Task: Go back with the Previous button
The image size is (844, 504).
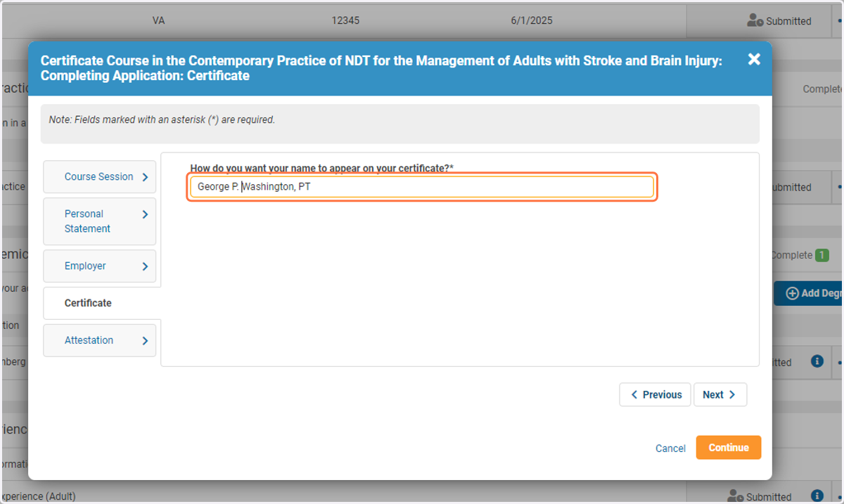Action: [655, 394]
